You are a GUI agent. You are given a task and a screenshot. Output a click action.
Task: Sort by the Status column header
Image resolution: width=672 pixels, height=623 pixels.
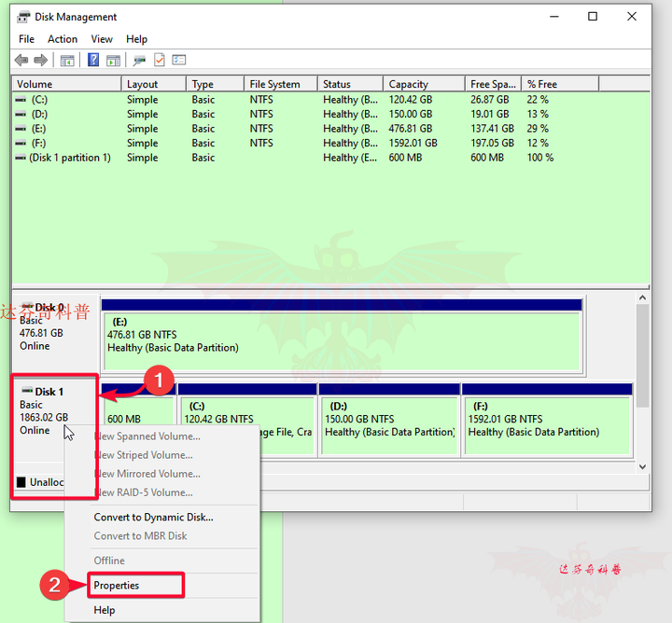[x=350, y=84]
